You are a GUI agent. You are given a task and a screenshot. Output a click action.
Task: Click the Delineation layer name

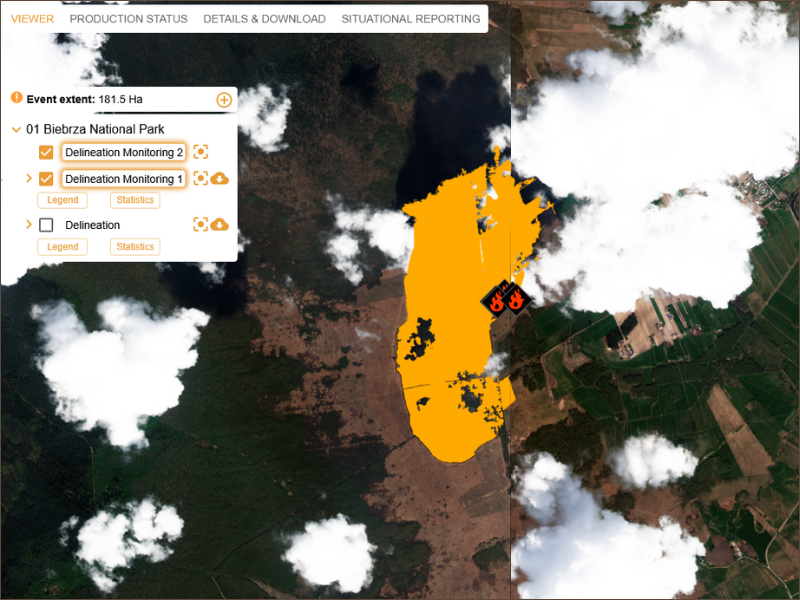(x=92, y=225)
